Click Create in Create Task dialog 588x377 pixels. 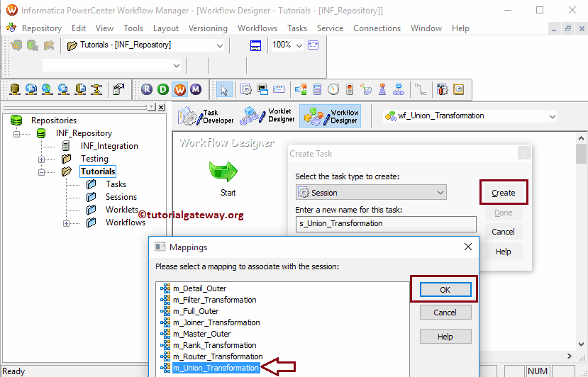504,193
